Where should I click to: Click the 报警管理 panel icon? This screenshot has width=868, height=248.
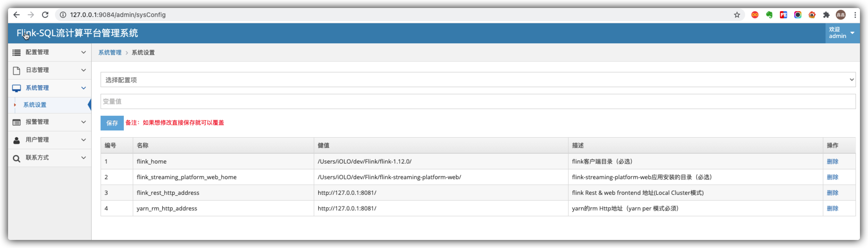click(16, 122)
